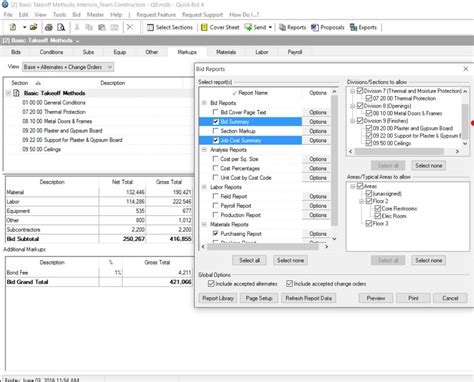The height and width of the screenshot is (382, 474).
Task: Click Options for Payroll Report
Action: point(318,206)
